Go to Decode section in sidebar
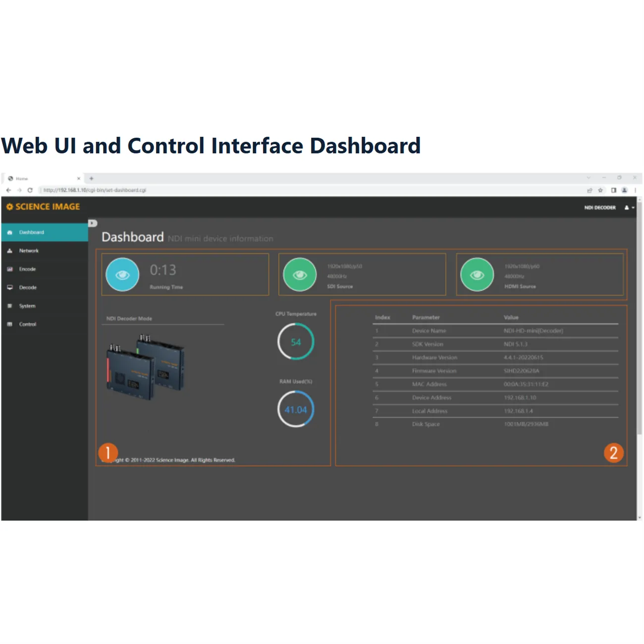644x644 pixels. [x=28, y=287]
